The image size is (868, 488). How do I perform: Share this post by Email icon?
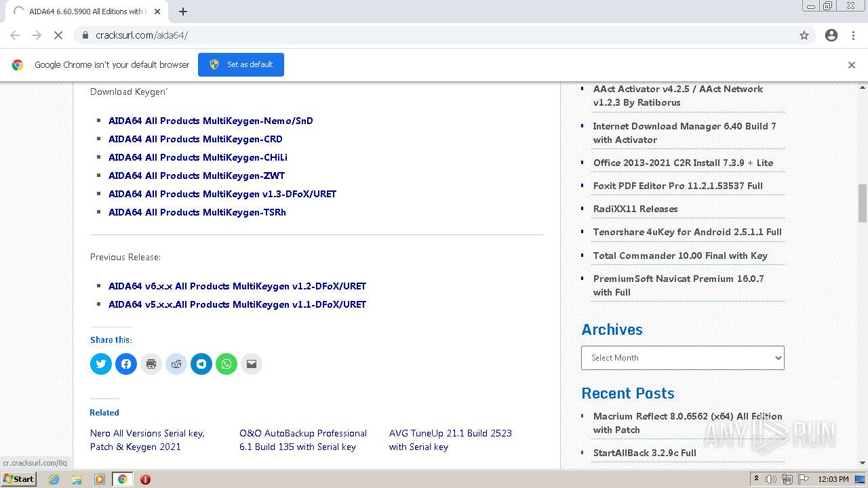252,364
